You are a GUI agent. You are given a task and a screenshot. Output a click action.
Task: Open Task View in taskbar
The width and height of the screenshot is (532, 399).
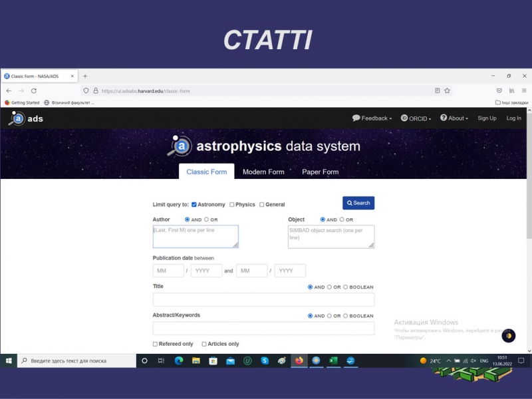161,360
